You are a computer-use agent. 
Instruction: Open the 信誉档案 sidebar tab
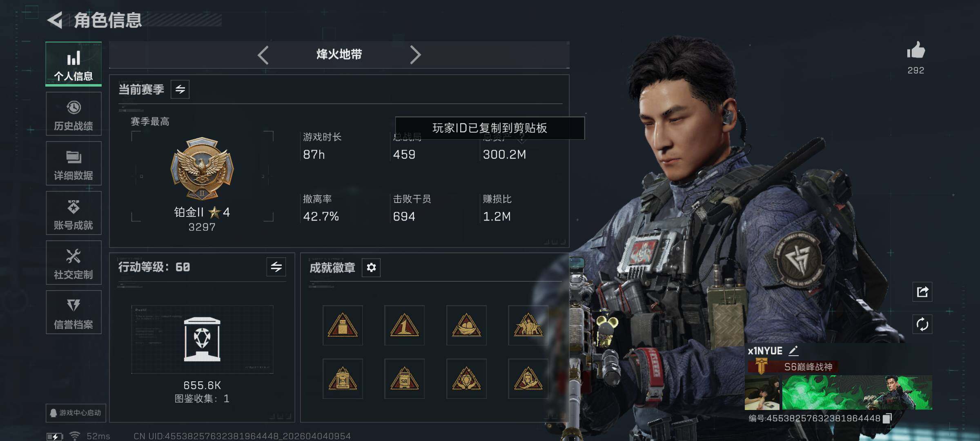(73, 312)
